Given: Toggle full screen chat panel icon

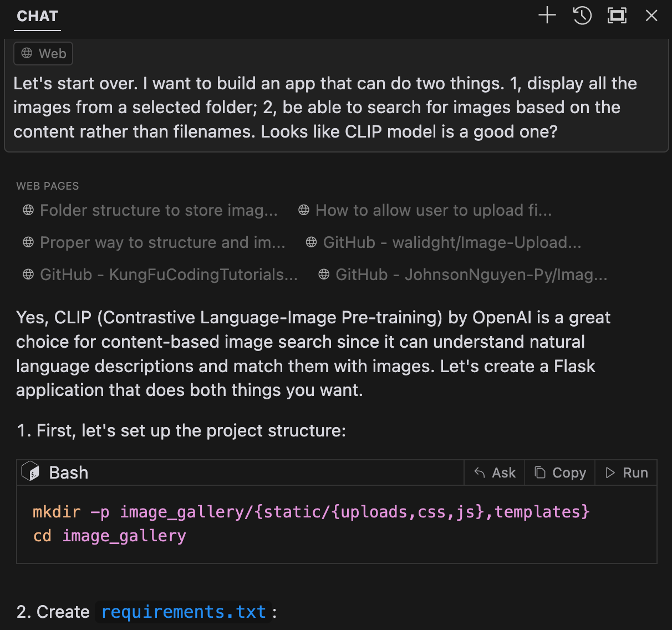Looking at the screenshot, I should [x=617, y=16].
